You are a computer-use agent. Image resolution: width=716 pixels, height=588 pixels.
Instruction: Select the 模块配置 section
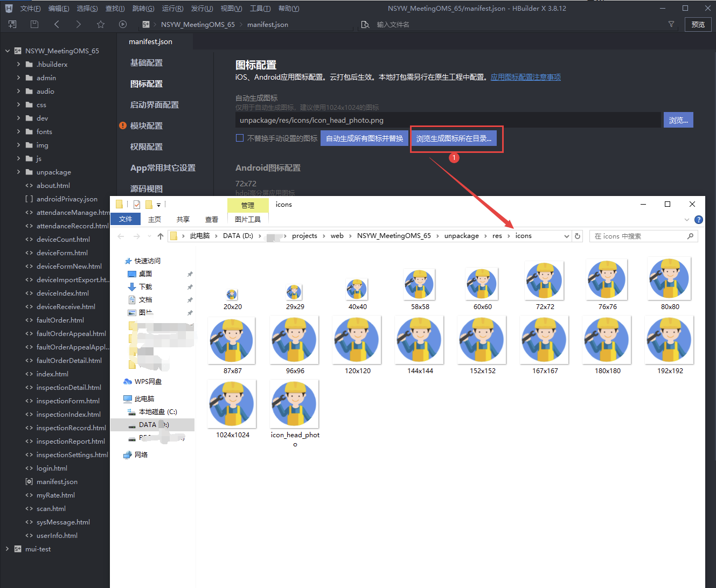click(x=147, y=125)
